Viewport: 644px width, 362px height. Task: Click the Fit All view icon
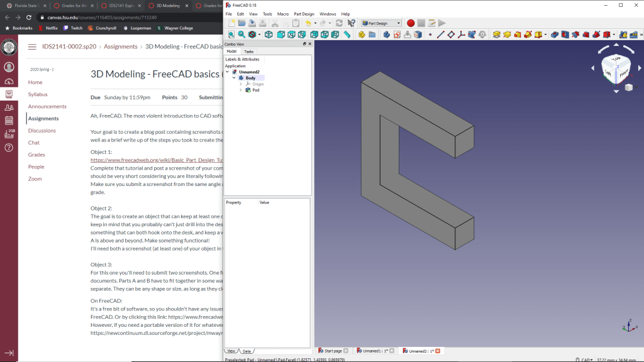pyautogui.click(x=231, y=35)
